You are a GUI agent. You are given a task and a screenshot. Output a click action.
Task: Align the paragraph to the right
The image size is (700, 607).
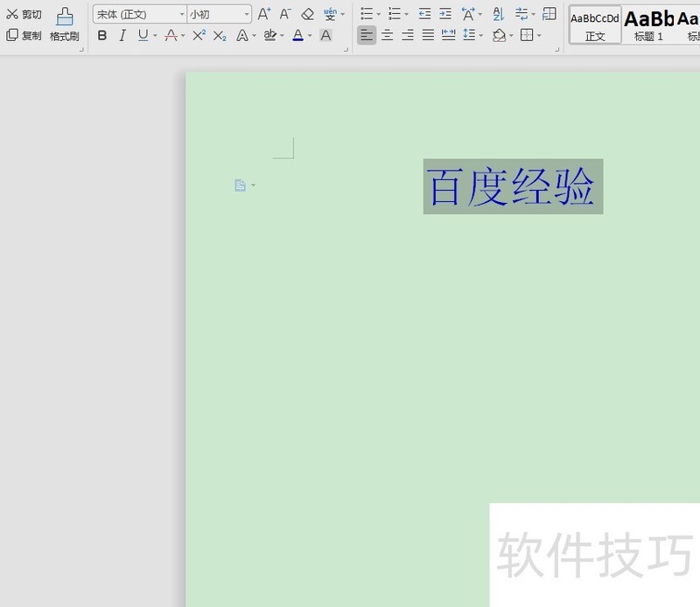(x=408, y=35)
